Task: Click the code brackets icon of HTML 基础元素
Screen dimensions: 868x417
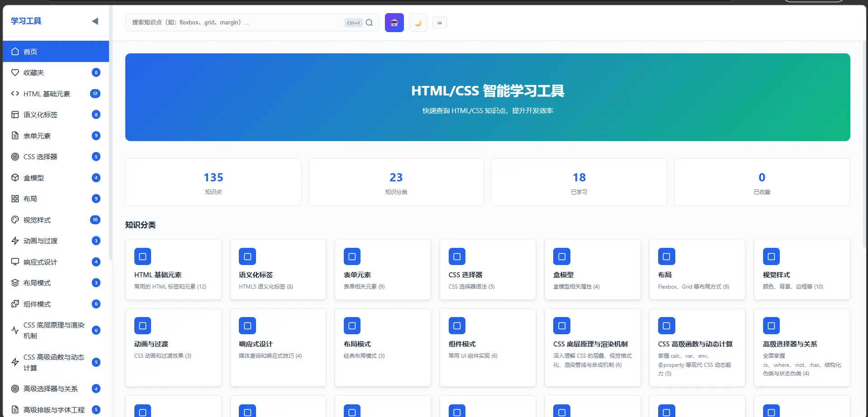Action: [15, 94]
